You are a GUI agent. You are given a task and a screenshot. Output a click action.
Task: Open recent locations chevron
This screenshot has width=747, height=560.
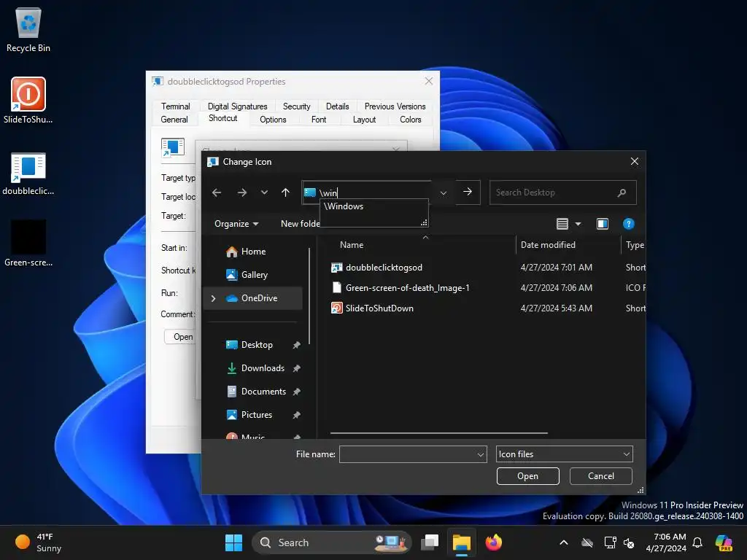coord(264,192)
